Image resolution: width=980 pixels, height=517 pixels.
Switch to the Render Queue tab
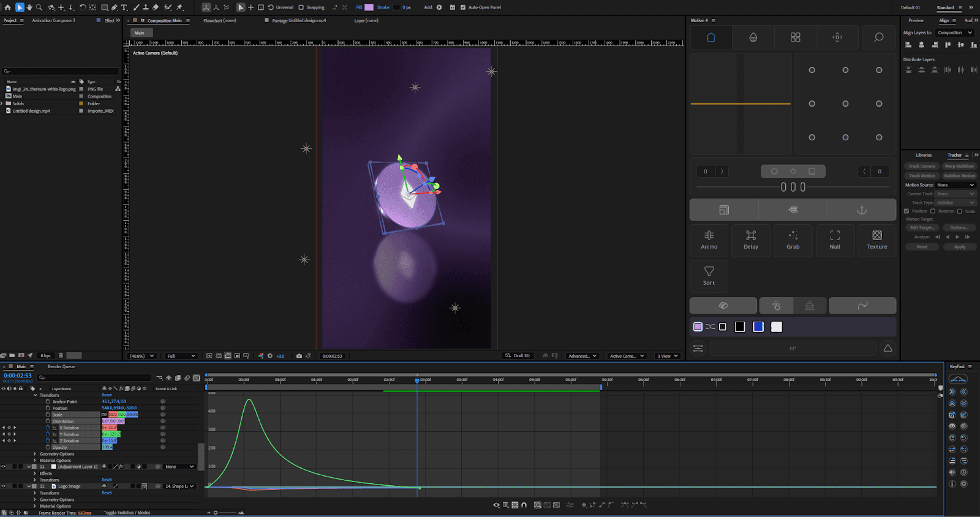pyautogui.click(x=61, y=366)
